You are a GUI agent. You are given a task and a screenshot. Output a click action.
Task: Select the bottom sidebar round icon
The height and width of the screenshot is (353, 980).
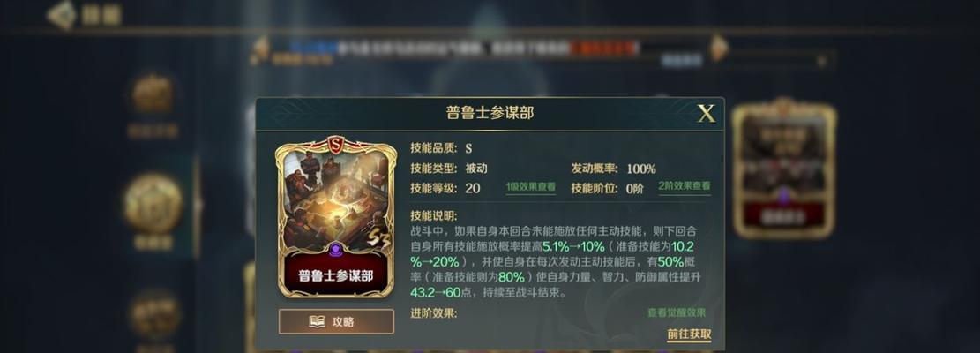tap(155, 313)
